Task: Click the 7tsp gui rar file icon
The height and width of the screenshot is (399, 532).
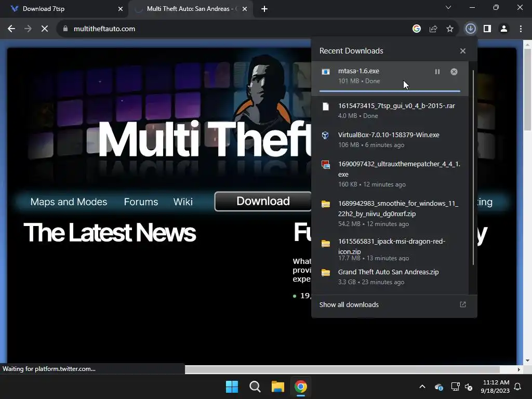Action: point(326,107)
